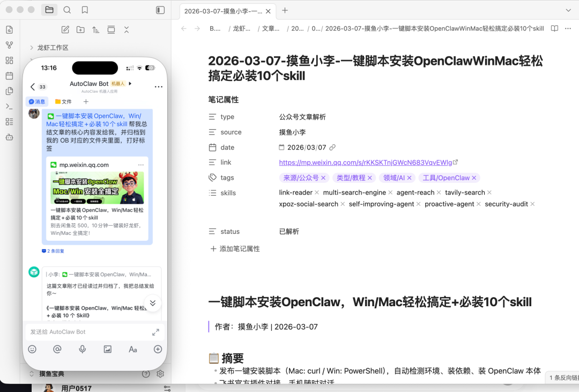The image size is (579, 392).
Task: Tap the image icon in the chat toolbar
Action: click(x=107, y=349)
